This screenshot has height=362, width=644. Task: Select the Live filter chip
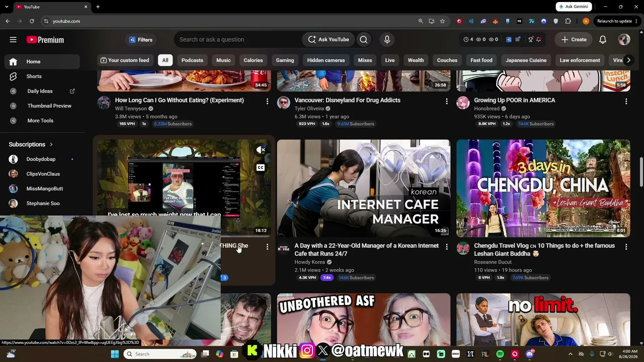click(390, 60)
